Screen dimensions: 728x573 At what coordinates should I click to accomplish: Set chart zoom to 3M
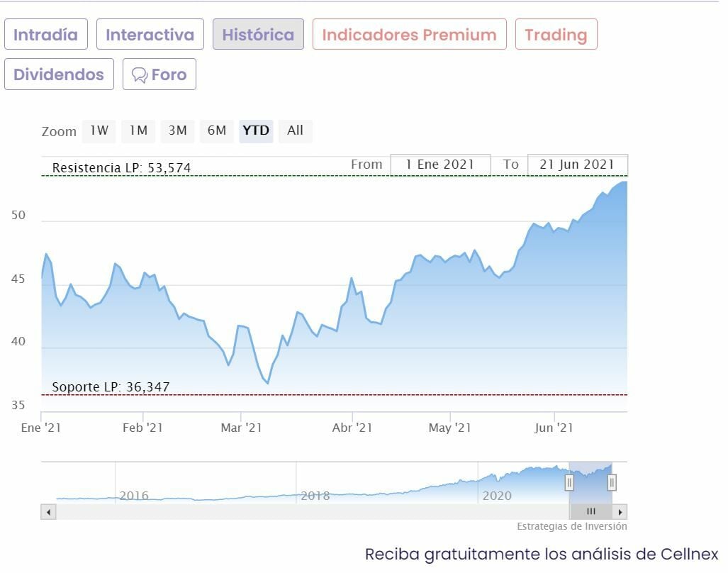pyautogui.click(x=177, y=130)
